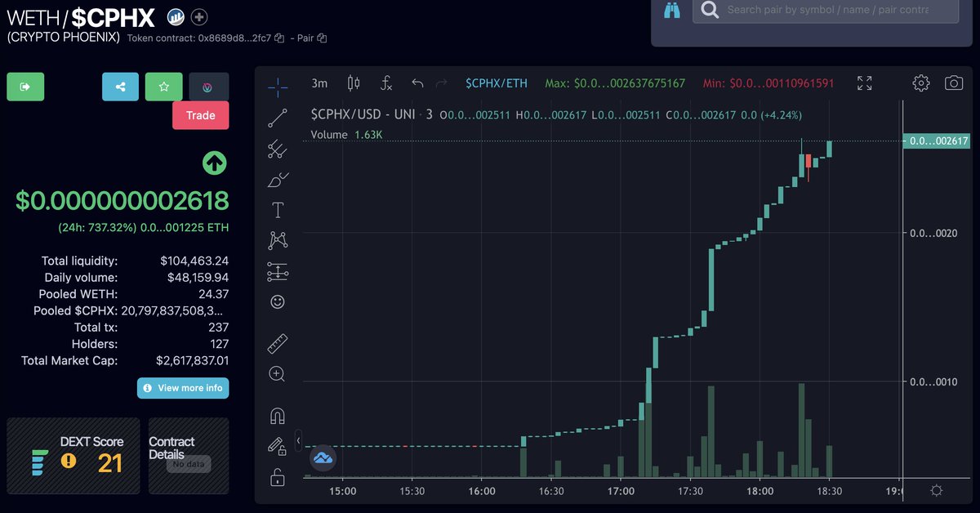The image size is (980, 513).
Task: Copy the token contract address
Action: click(x=279, y=38)
